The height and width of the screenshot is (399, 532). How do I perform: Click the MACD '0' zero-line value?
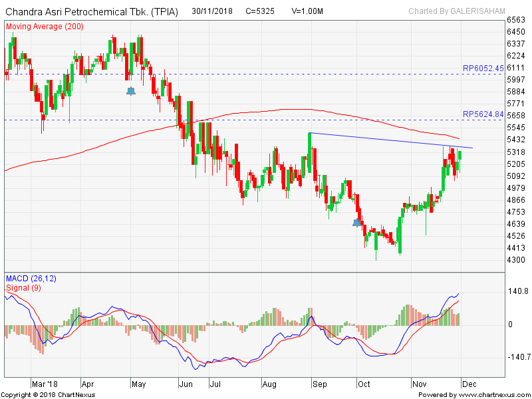(x=510, y=325)
